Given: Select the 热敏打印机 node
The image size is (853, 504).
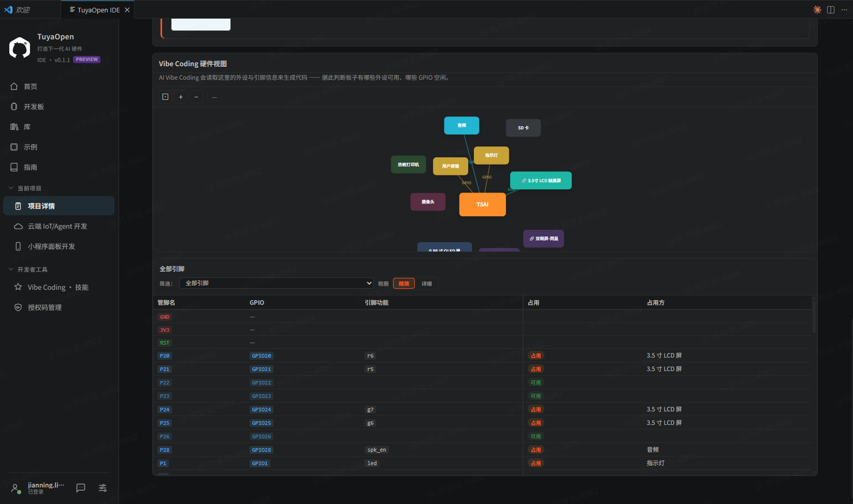Looking at the screenshot, I should click(x=409, y=165).
